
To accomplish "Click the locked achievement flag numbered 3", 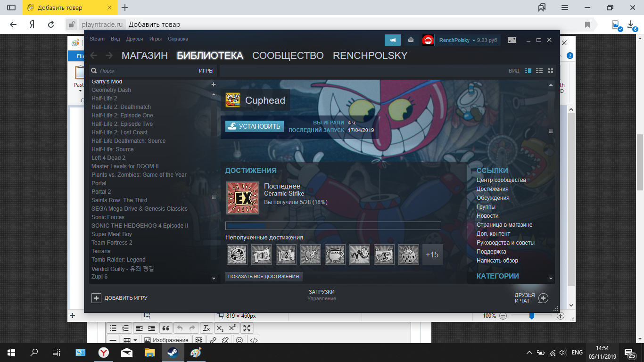I will point(384,255).
